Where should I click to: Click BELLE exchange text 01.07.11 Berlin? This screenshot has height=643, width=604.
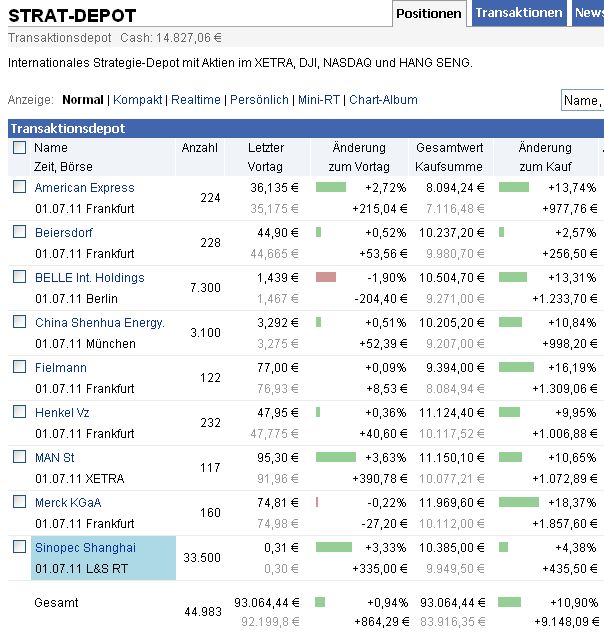click(76, 299)
